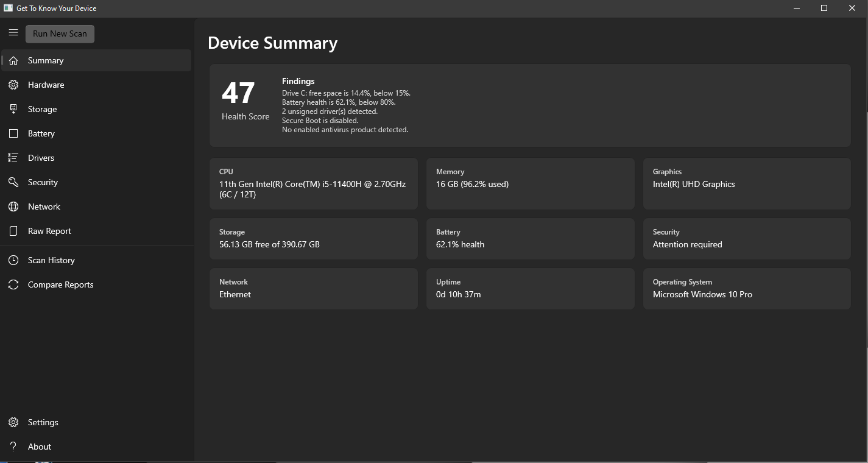Image resolution: width=868 pixels, height=463 pixels.
Task: Click the Drivers list icon
Action: coord(13,158)
